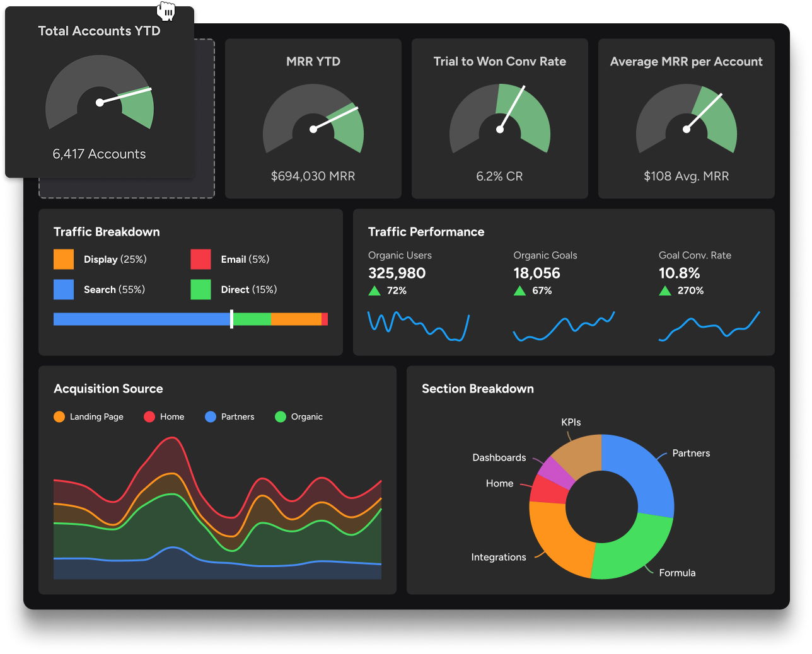Select the blue Search color swatch

(x=64, y=289)
